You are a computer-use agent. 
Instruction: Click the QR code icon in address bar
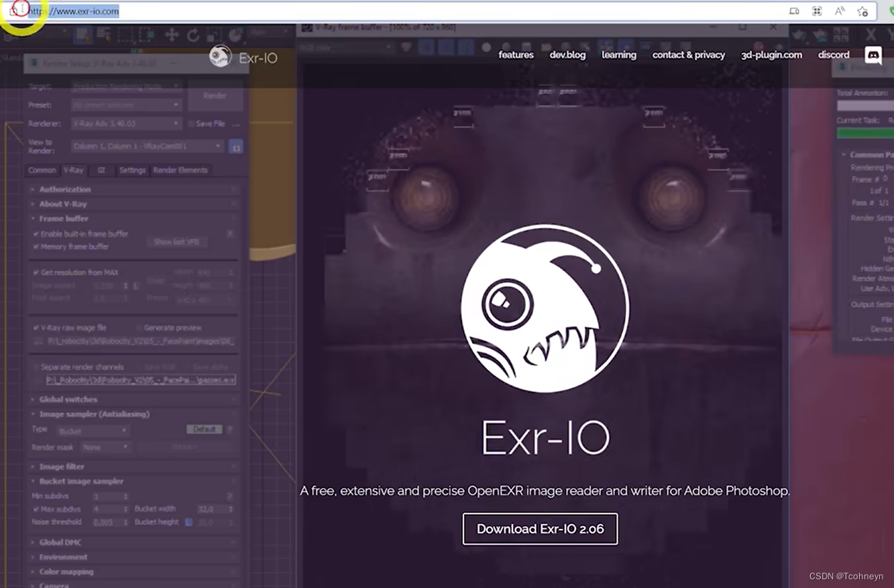coord(817,11)
